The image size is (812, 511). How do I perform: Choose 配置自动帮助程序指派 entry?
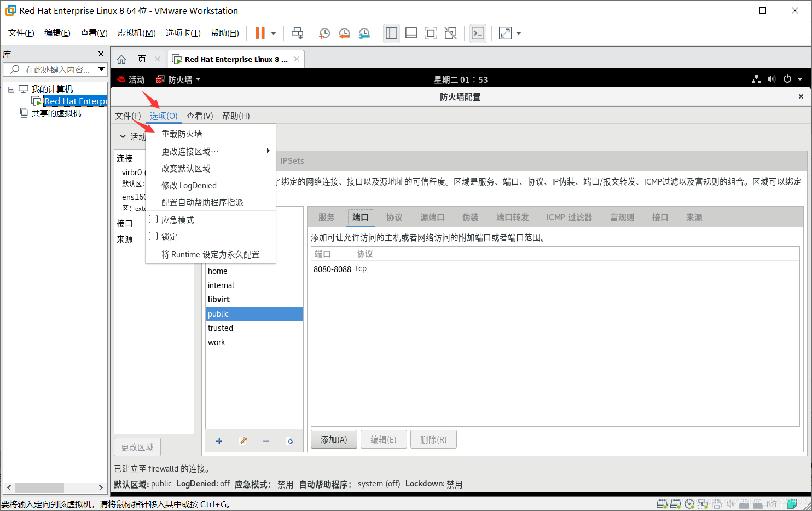pyautogui.click(x=211, y=202)
